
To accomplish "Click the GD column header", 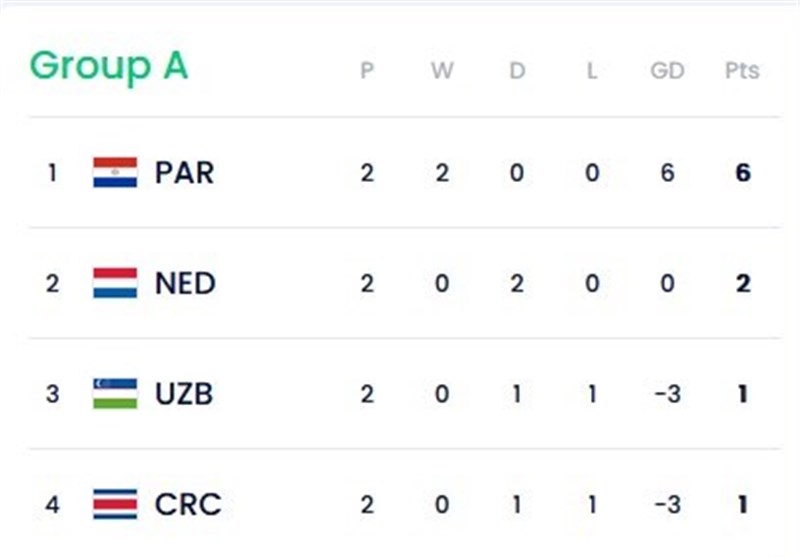I will point(667,71).
